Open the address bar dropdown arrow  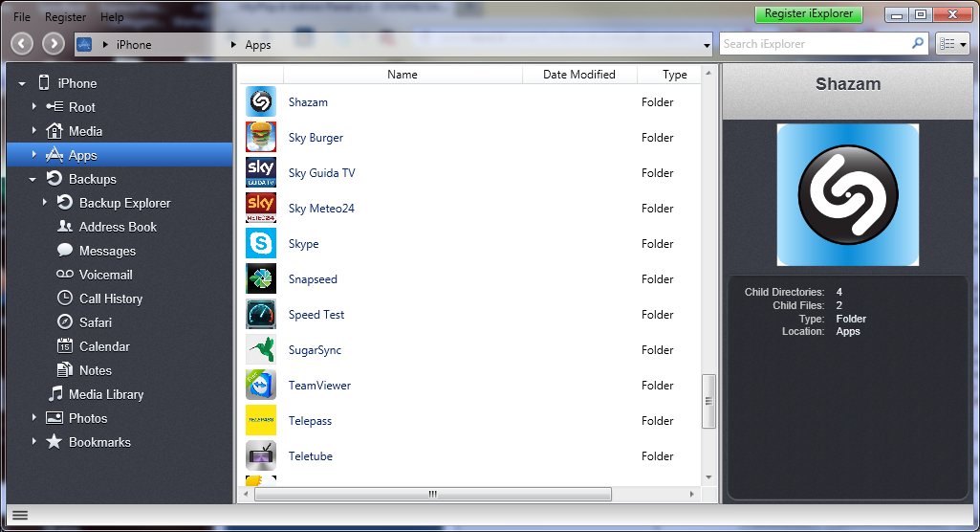click(x=707, y=45)
